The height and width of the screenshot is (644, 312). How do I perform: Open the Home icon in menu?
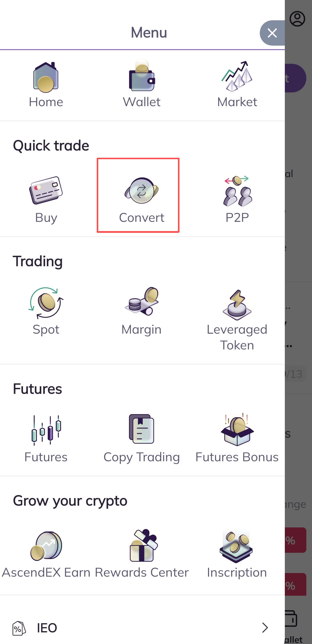[46, 77]
